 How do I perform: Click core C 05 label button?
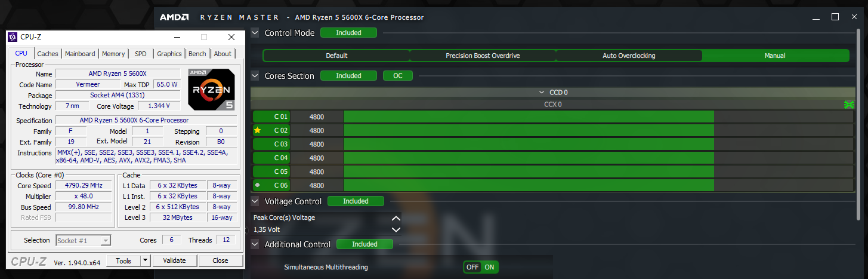pyautogui.click(x=271, y=171)
